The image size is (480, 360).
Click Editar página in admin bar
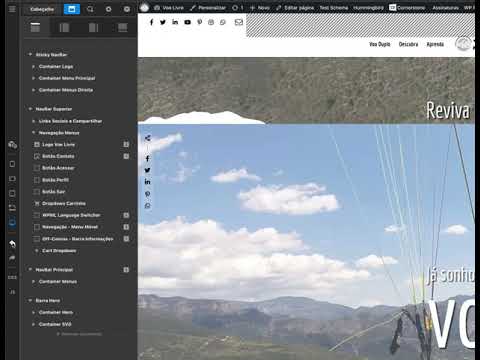(x=295, y=8)
